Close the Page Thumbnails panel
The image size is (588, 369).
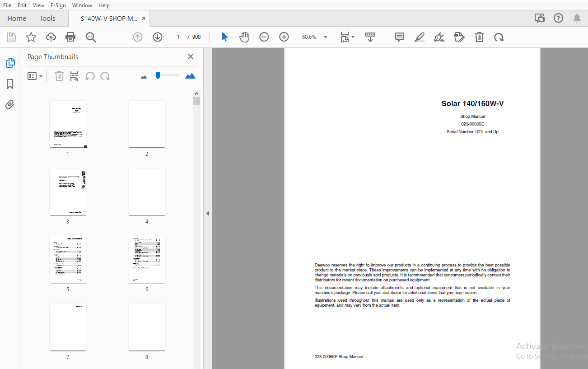[x=191, y=56]
